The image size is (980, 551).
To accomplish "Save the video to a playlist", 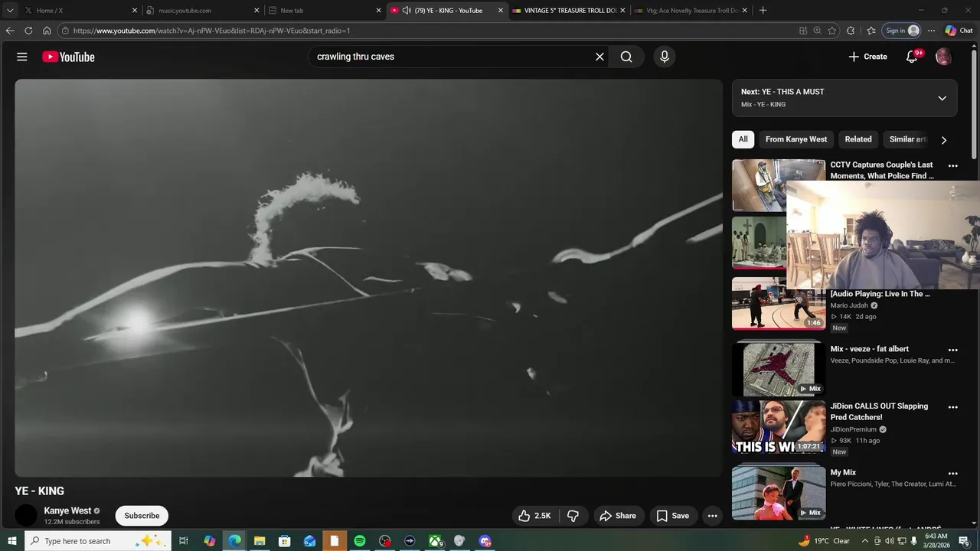I will point(673,516).
